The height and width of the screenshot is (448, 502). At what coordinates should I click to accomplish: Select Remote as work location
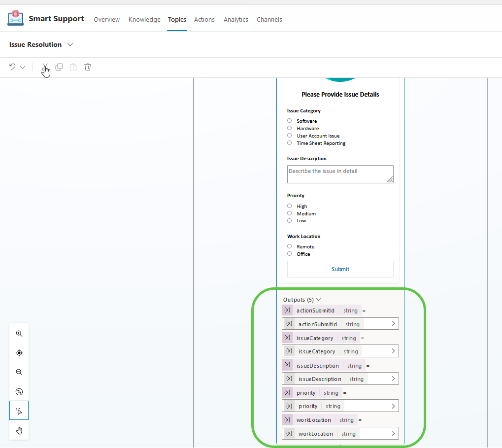click(289, 246)
